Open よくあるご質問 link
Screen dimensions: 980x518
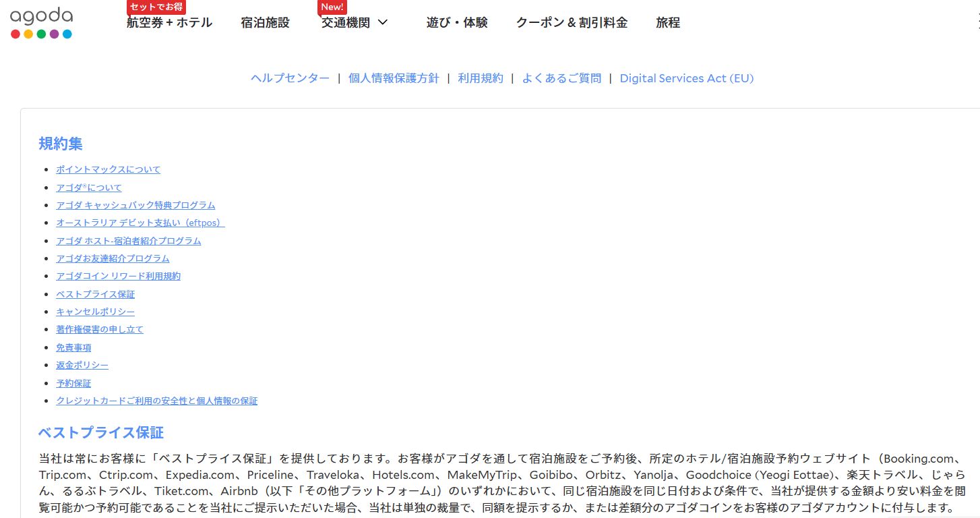(561, 78)
